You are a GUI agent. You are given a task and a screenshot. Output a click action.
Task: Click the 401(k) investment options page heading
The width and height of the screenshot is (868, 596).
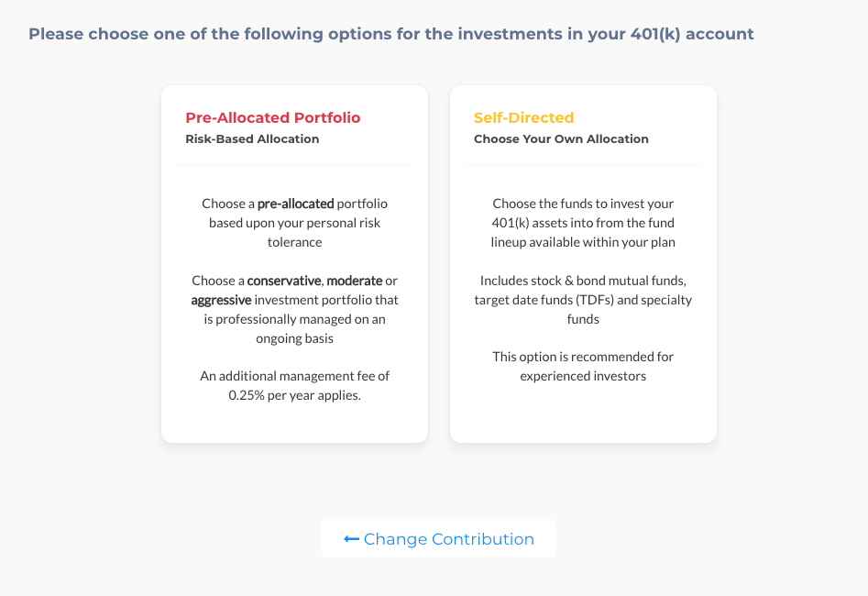pyautogui.click(x=390, y=34)
